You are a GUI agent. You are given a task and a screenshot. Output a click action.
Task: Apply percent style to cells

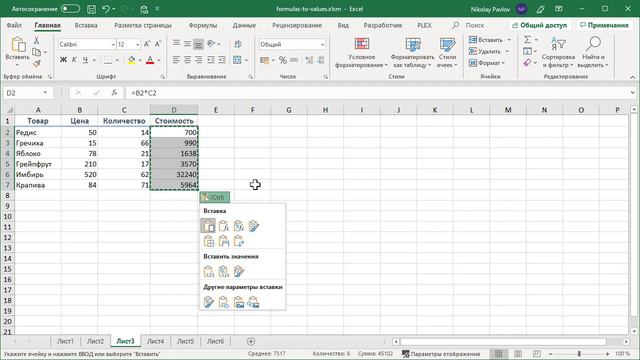[283, 60]
